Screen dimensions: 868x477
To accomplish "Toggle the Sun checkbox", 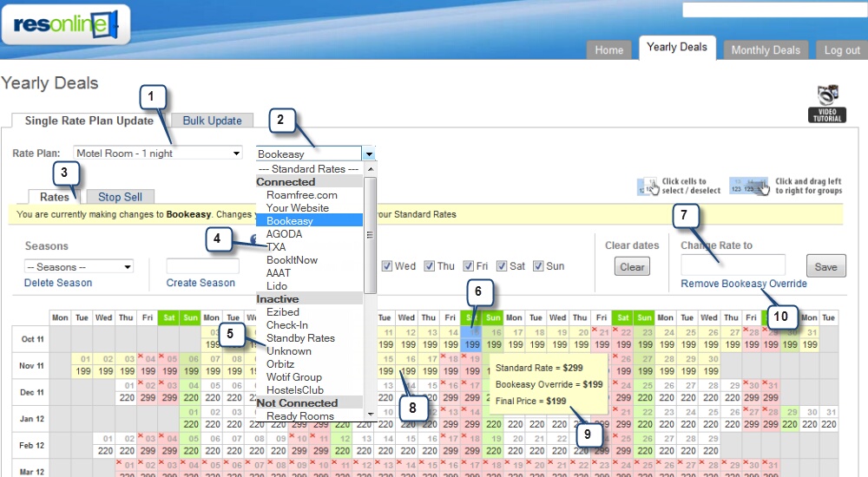I will pyautogui.click(x=538, y=266).
